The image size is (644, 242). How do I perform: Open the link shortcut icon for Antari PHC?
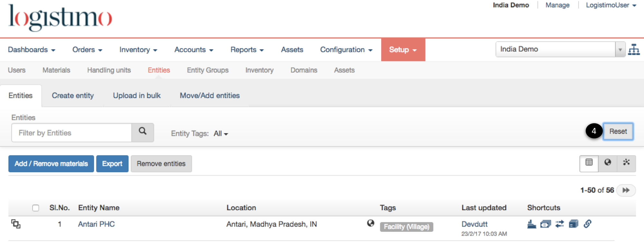(588, 224)
